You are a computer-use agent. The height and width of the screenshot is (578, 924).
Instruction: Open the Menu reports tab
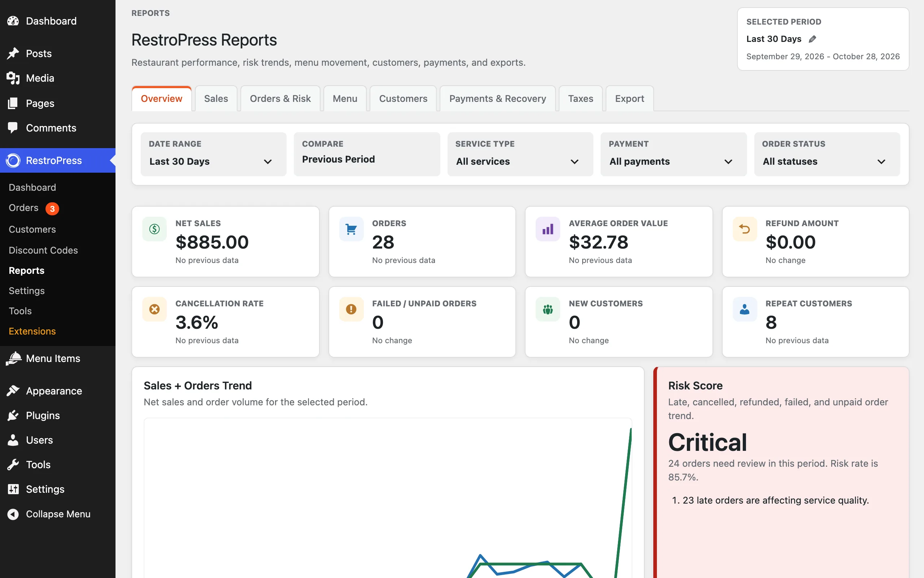click(x=345, y=99)
